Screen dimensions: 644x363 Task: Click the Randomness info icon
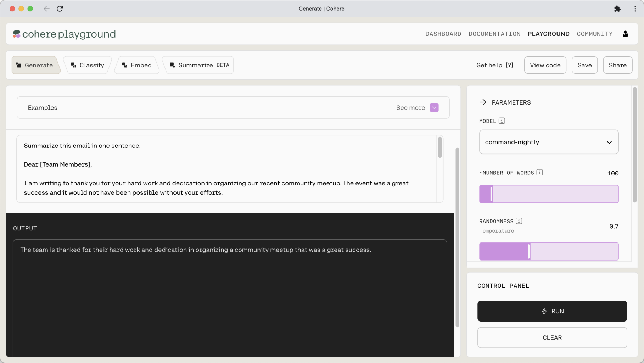(x=519, y=221)
